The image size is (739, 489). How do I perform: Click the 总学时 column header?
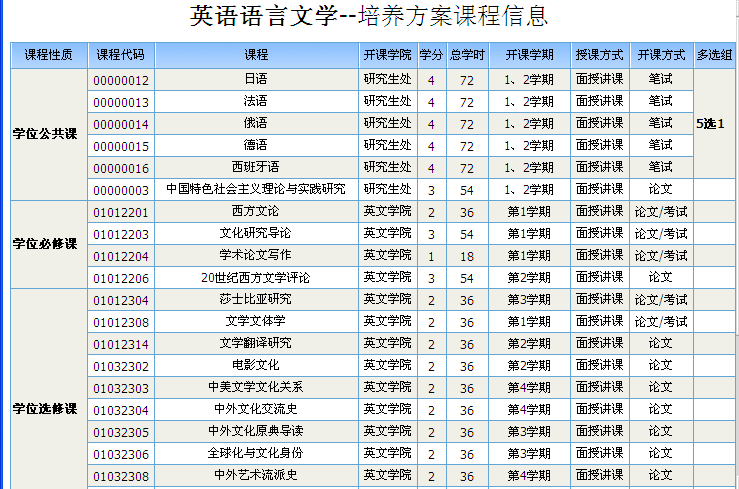pos(467,55)
